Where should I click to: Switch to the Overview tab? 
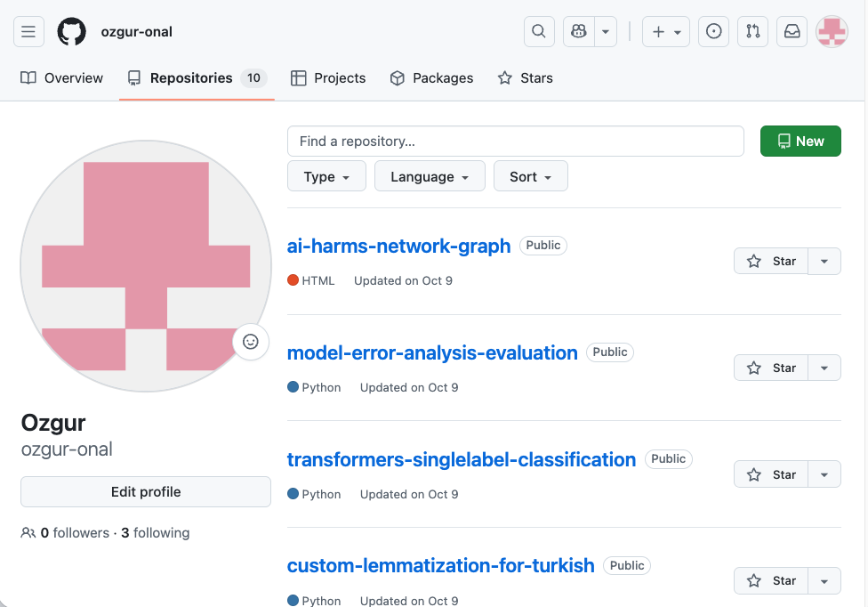[x=62, y=78]
